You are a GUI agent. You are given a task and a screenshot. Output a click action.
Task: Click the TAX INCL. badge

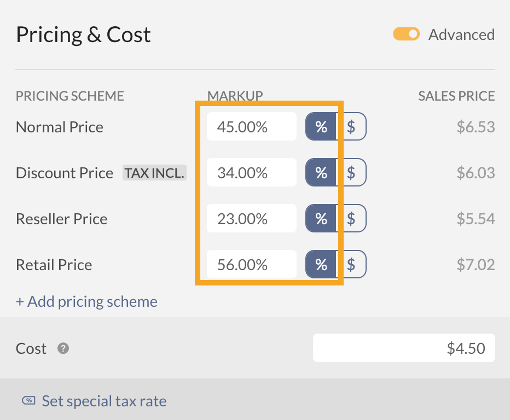155,173
